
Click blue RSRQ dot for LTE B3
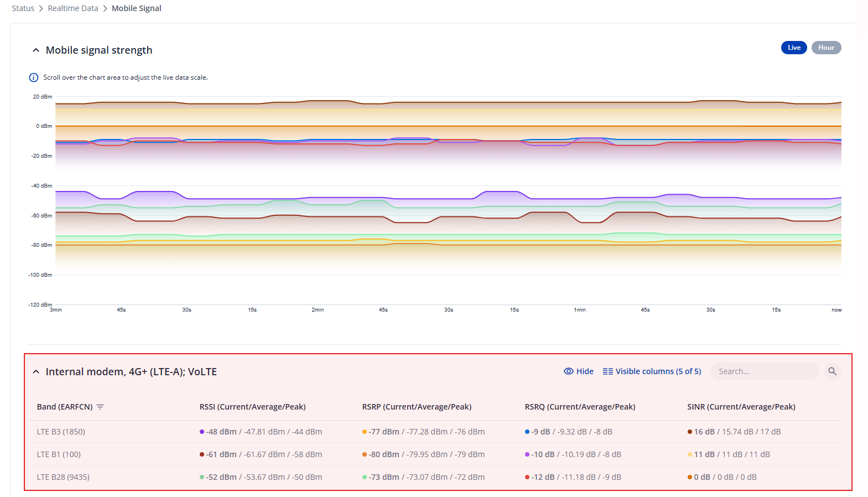coord(527,432)
